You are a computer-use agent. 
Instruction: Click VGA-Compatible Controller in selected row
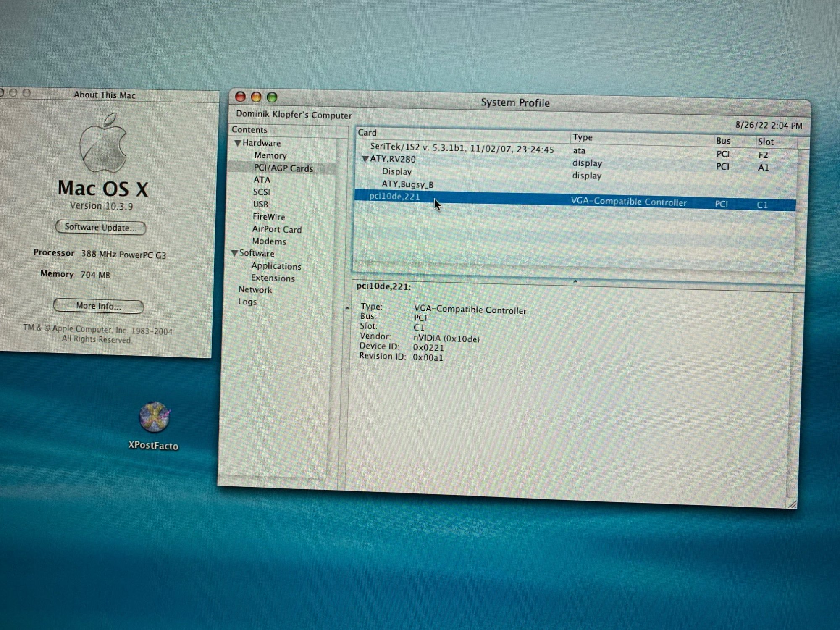point(629,202)
